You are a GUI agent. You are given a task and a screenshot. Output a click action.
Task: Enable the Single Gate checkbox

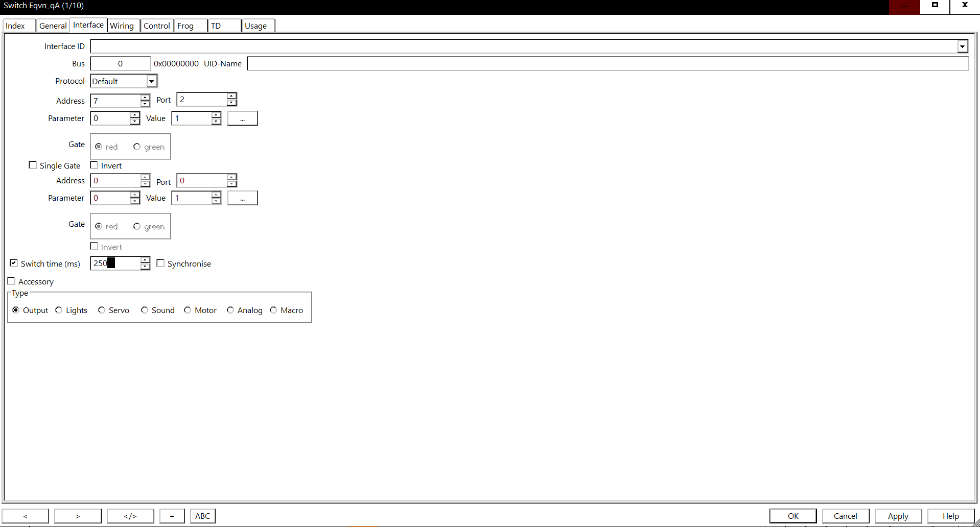33,165
